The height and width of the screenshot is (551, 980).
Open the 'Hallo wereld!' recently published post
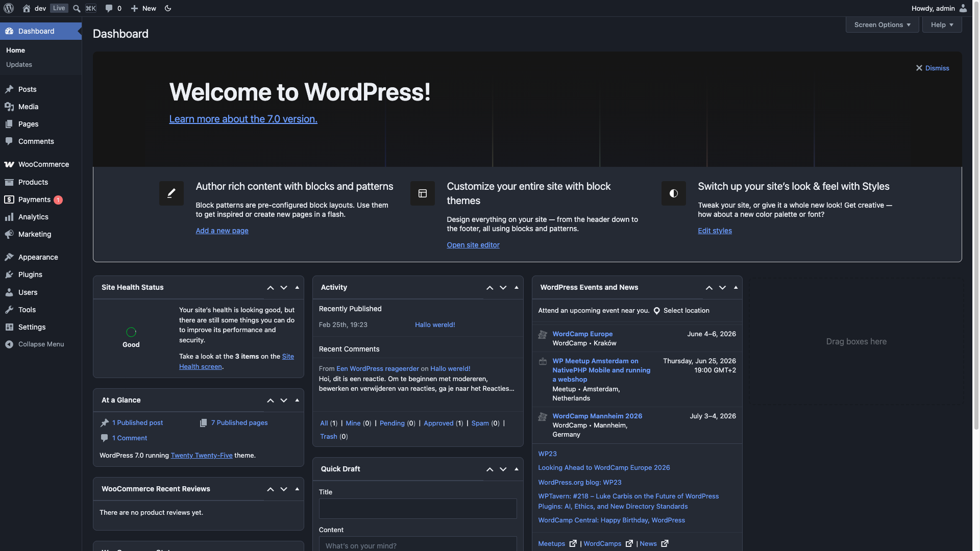[x=435, y=325]
